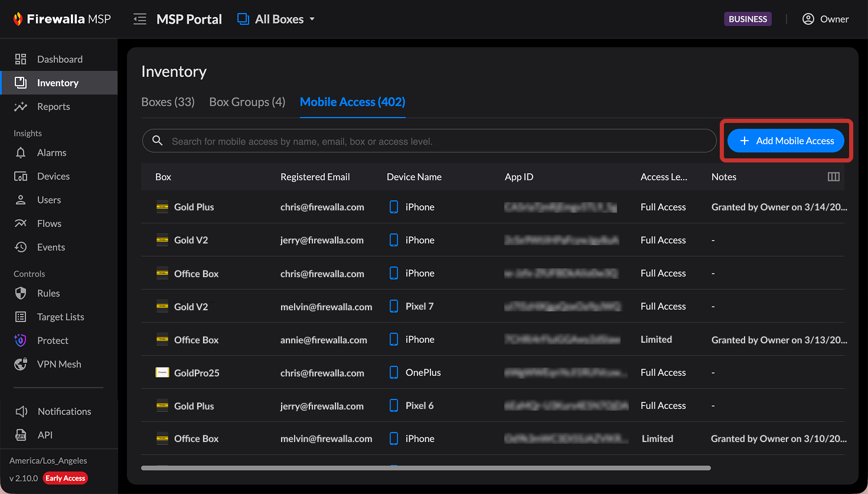The width and height of the screenshot is (868, 494).
Task: Open VPN Mesh globe icon
Action: point(21,364)
